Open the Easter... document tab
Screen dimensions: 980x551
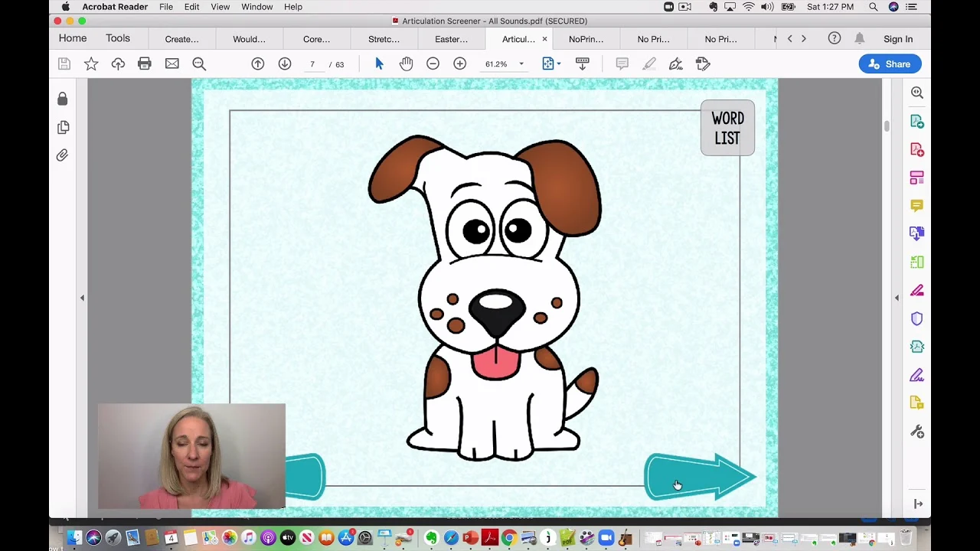click(451, 39)
